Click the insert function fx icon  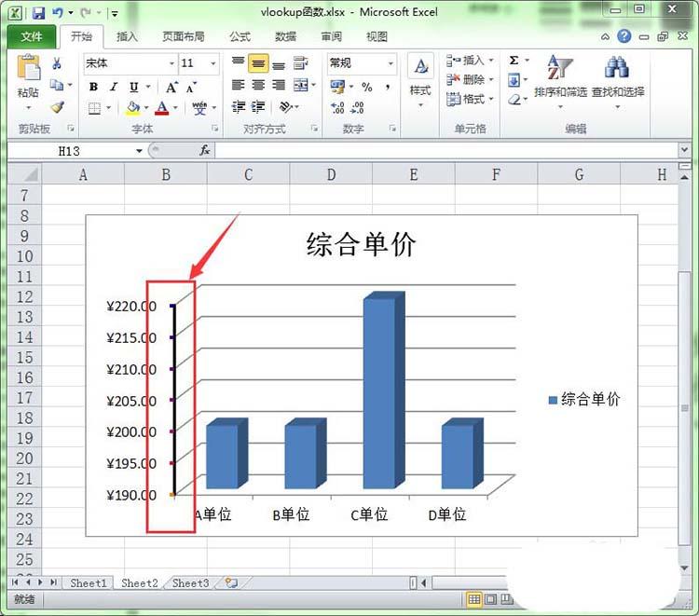[205, 150]
